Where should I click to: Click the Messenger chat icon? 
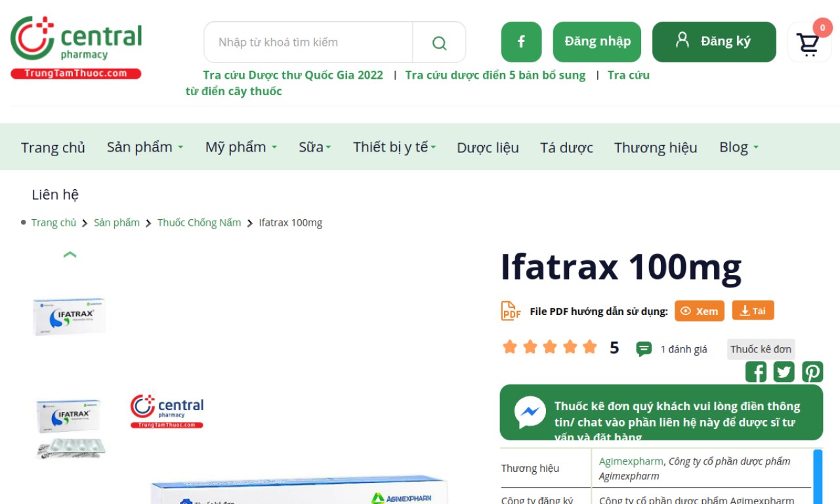click(x=530, y=412)
